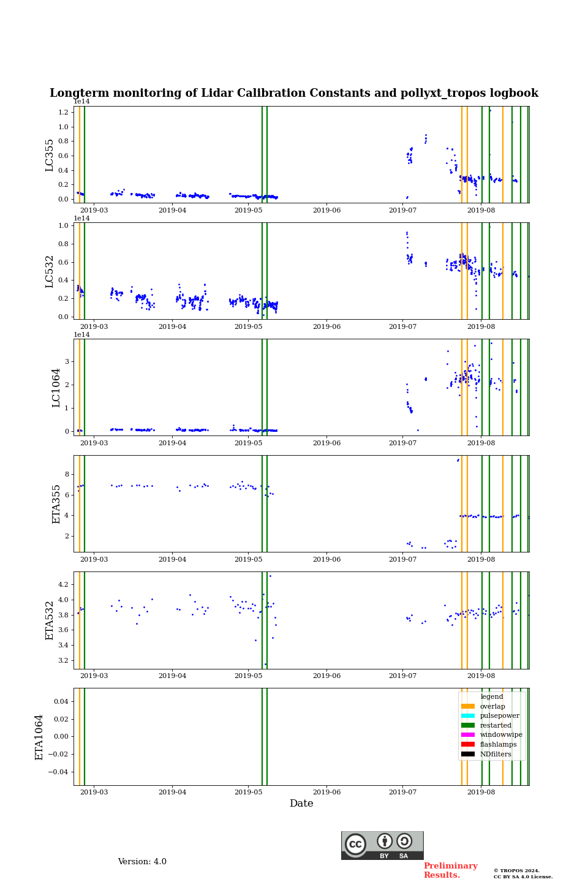The image size is (588, 882).
Task: Select the cyan pulsepower legend swatch
Action: pyautogui.click(x=468, y=716)
